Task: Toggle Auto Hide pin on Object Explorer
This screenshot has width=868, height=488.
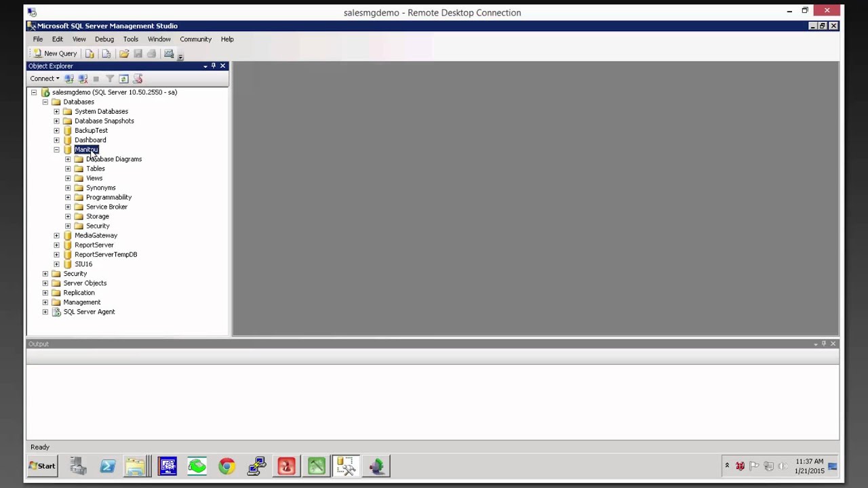Action: pos(214,66)
